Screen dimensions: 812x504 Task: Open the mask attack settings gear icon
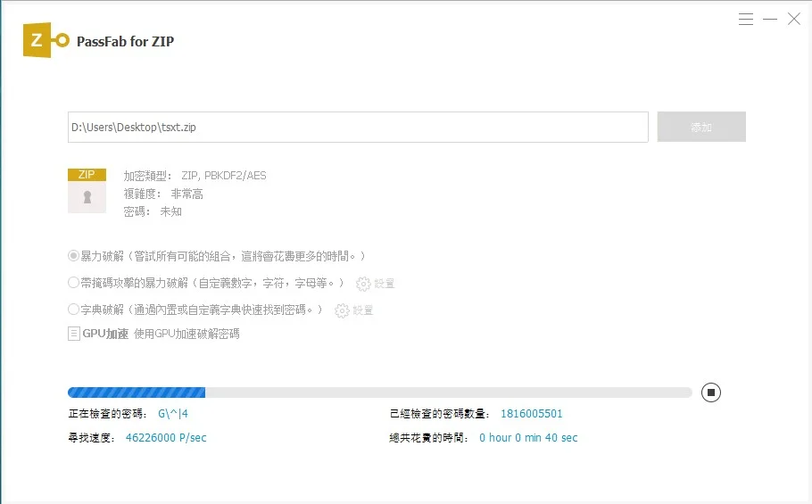(363, 284)
